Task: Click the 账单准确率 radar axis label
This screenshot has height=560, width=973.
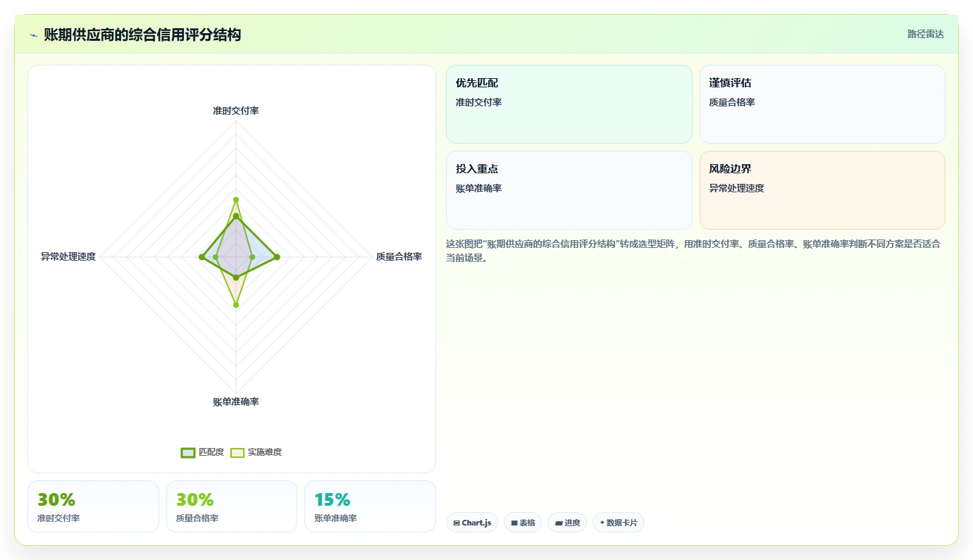Action: pyautogui.click(x=236, y=402)
